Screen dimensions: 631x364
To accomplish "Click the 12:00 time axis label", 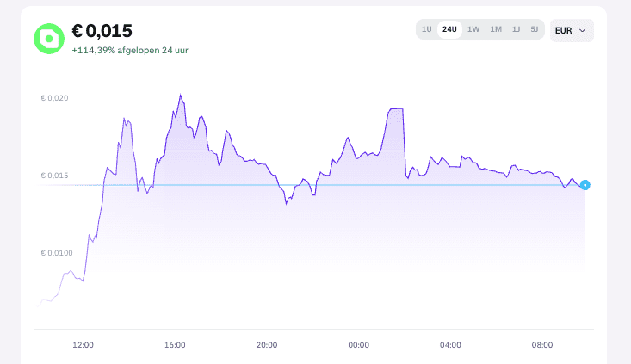I will [x=83, y=345].
